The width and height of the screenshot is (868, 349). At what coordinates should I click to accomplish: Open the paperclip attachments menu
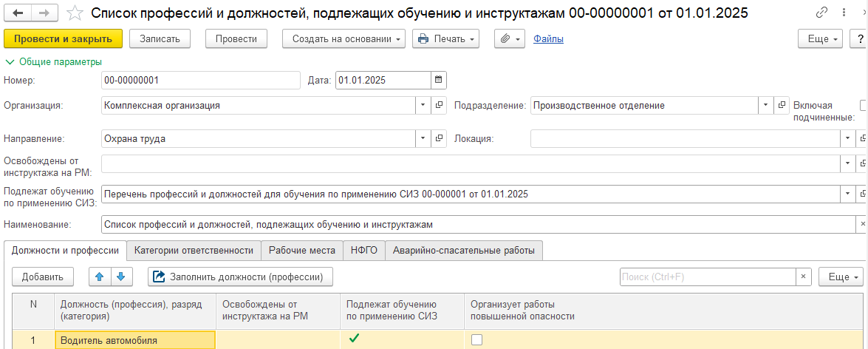coord(508,38)
